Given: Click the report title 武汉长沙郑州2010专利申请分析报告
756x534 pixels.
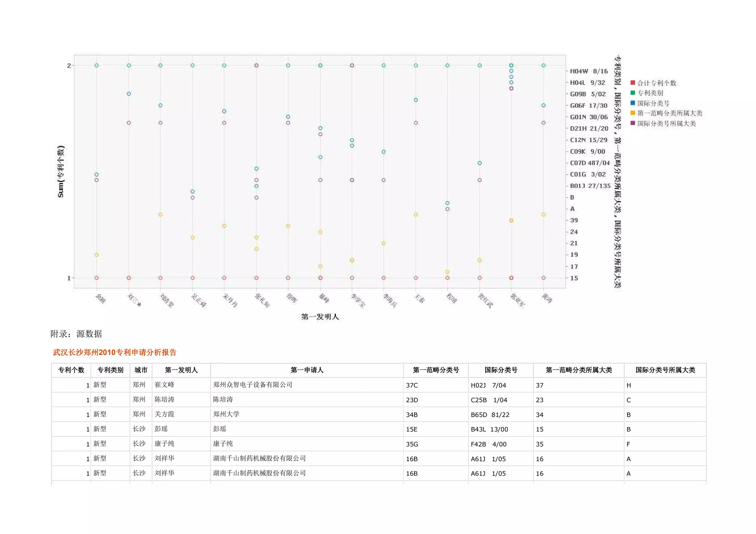Looking at the screenshot, I should (x=114, y=352).
